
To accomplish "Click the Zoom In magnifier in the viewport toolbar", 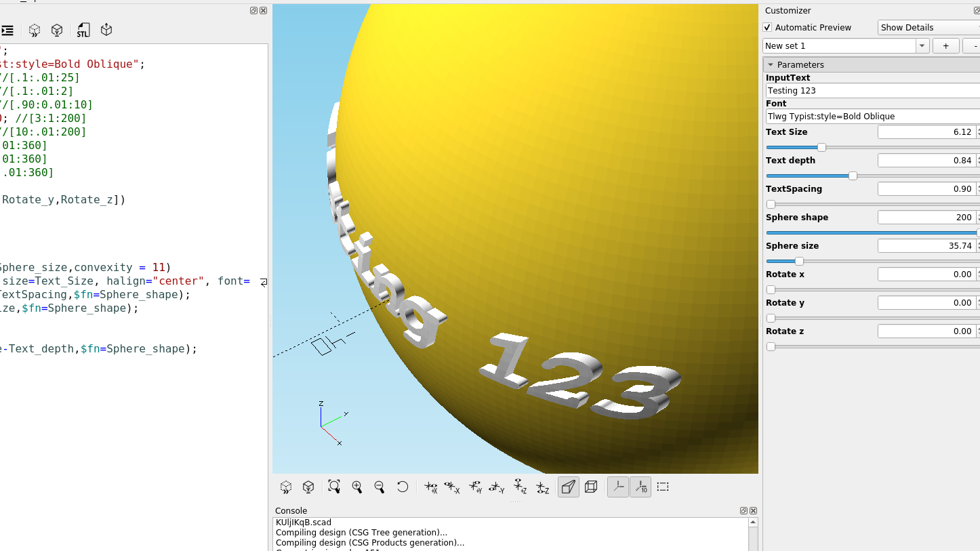I will [357, 487].
